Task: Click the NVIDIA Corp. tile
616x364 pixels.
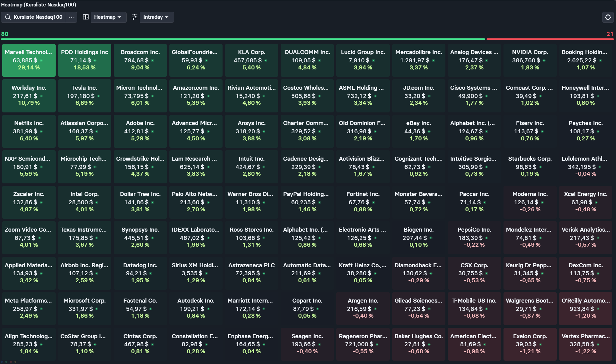Action: click(x=530, y=60)
